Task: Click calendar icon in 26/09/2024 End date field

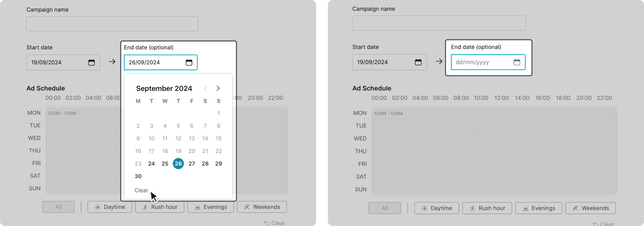Action: pos(189,62)
